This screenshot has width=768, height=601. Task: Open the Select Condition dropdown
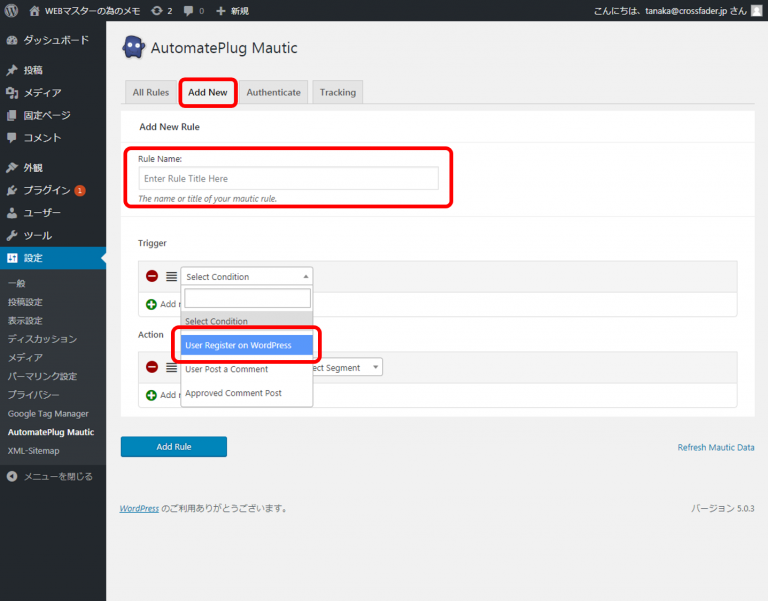[246, 276]
